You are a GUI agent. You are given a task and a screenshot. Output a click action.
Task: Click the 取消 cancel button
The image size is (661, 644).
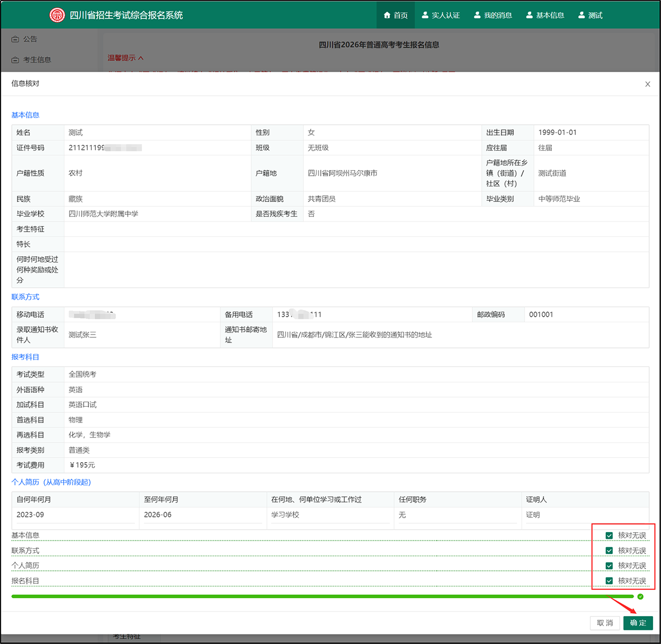pos(604,623)
